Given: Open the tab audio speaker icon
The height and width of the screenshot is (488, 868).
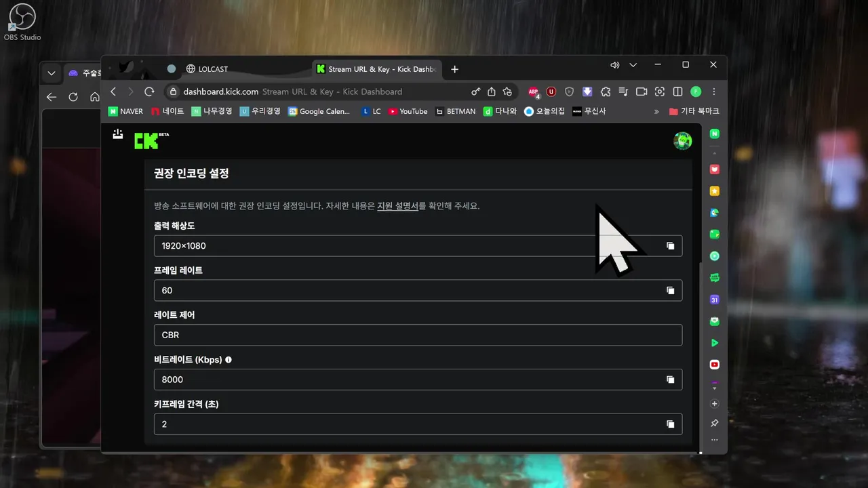Looking at the screenshot, I should 614,65.
